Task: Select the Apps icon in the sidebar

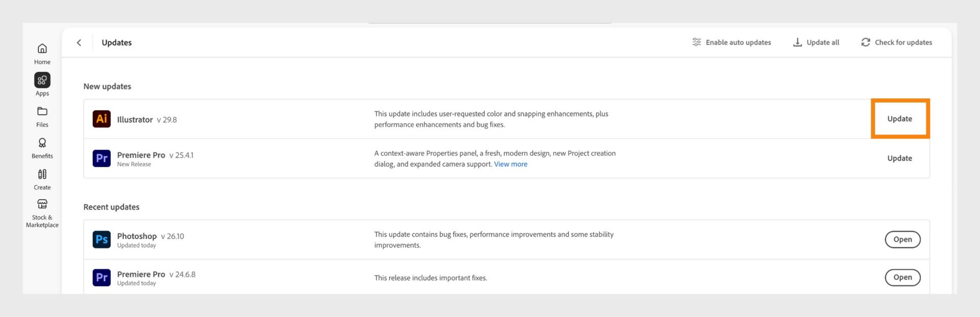Action: pyautogui.click(x=42, y=80)
